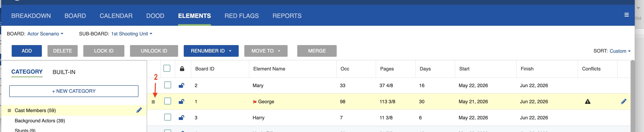Click the conflict warning triangle for George
Image resolution: width=644 pixels, height=132 pixels.
click(587, 101)
